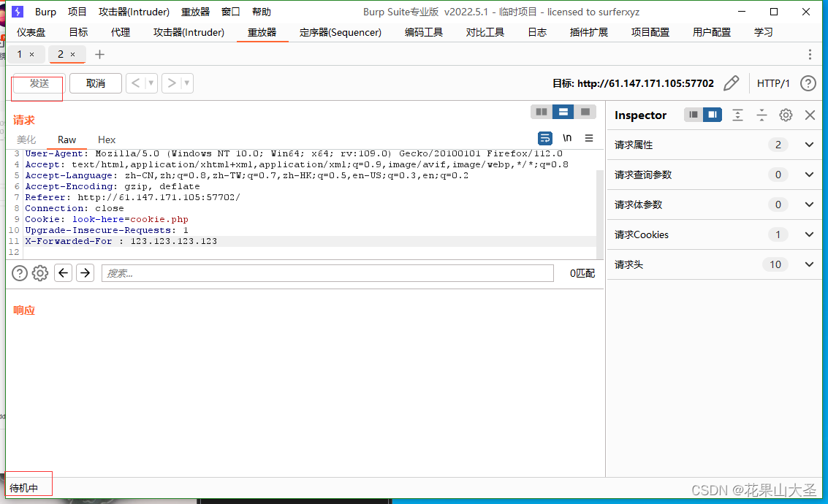Open the 攻击器(Intruder) menu in menu bar
Image resolution: width=828 pixels, height=504 pixels.
coord(134,12)
